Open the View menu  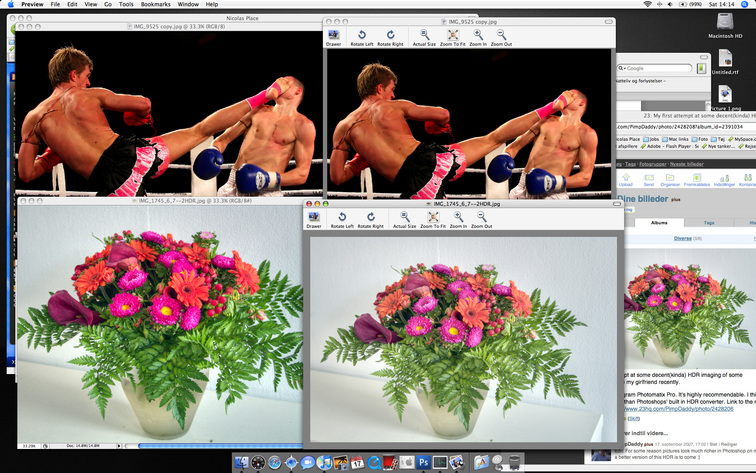click(91, 4)
